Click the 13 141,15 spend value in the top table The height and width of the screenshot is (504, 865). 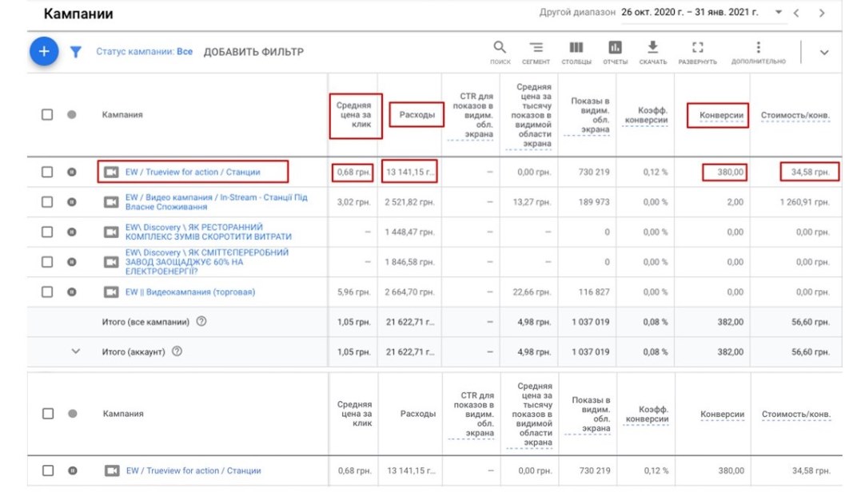(410, 172)
